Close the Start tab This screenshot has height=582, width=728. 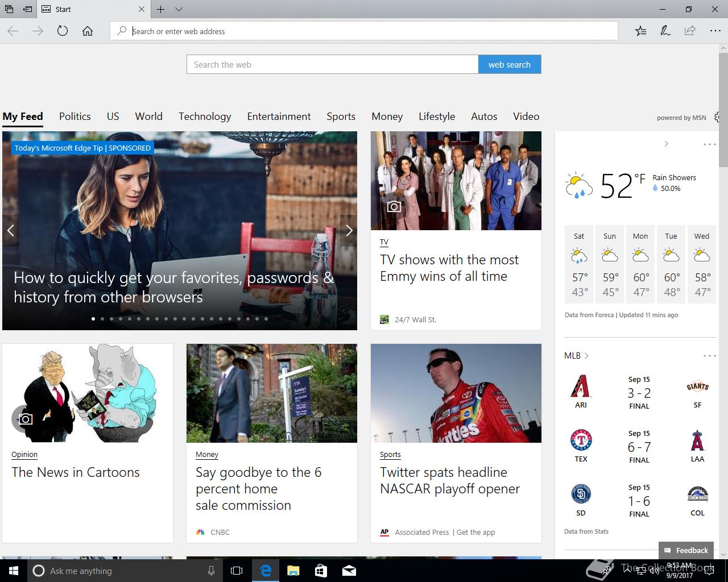(142, 9)
